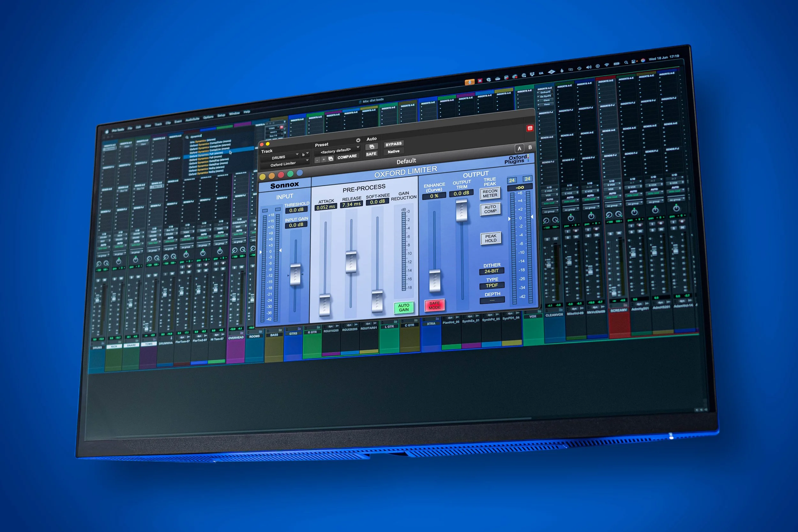
Task: Open the Oxford Plugins options logo menu
Action: click(x=516, y=159)
